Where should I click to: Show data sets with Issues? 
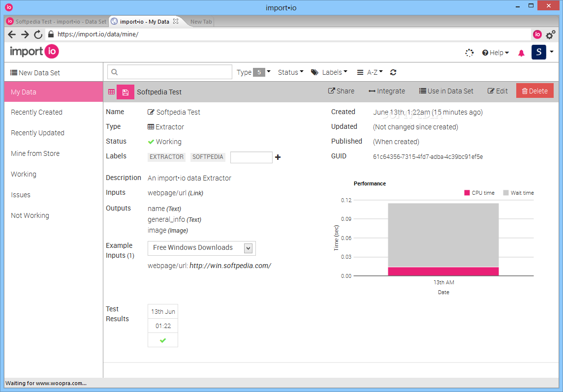[x=21, y=195]
